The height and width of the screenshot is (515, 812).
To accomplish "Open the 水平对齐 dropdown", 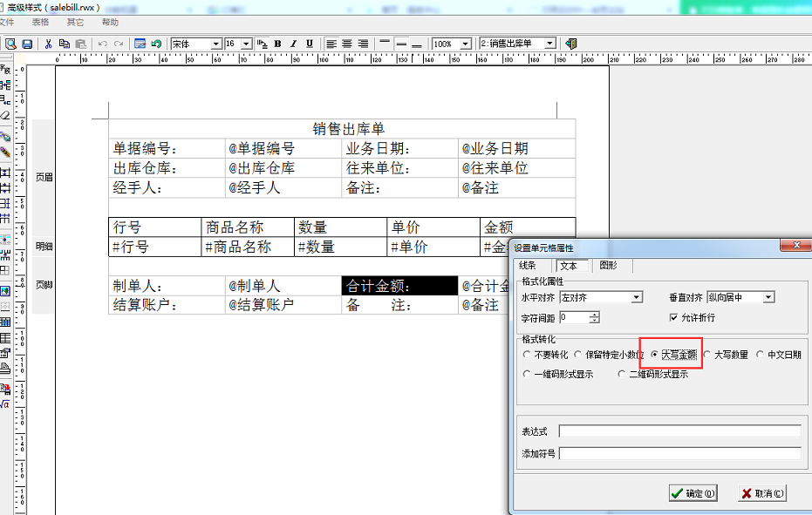I will pos(637,298).
